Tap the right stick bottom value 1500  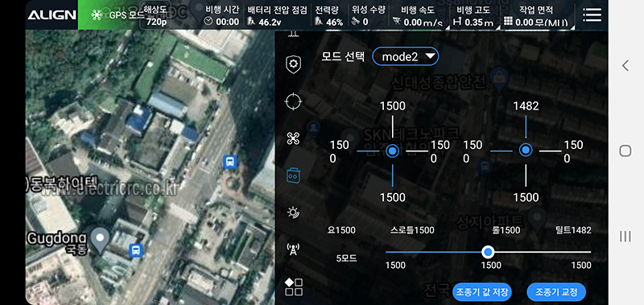pyautogui.click(x=526, y=197)
